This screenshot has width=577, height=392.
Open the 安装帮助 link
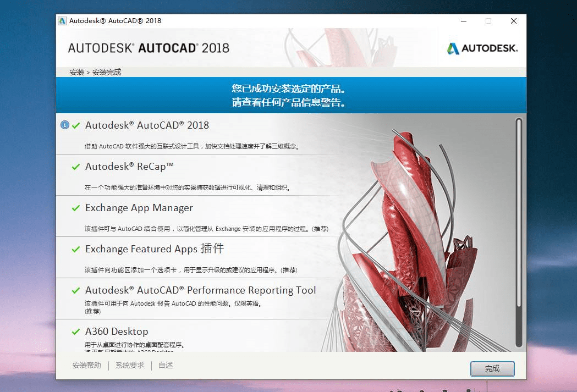pos(86,365)
